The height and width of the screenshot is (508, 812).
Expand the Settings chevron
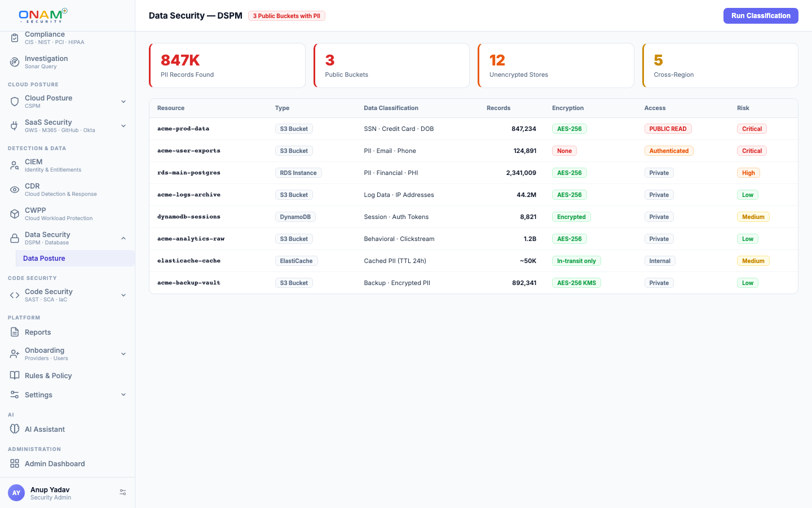[x=123, y=395]
